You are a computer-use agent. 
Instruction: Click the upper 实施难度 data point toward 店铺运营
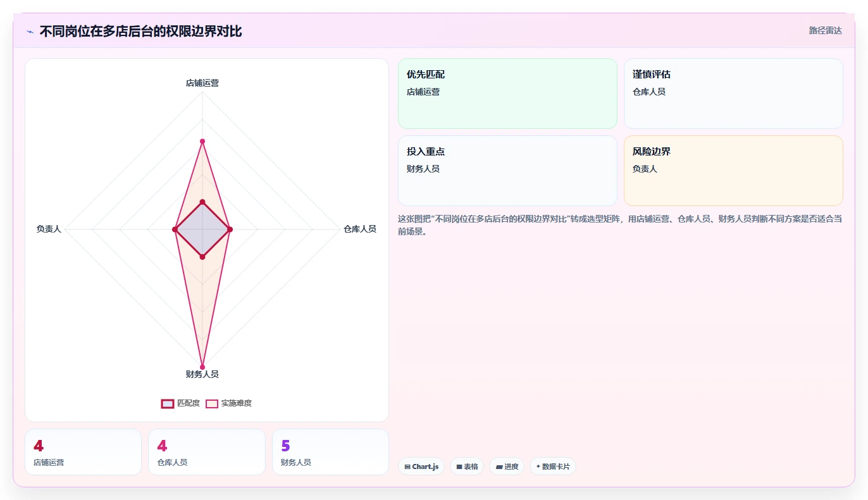tap(202, 141)
